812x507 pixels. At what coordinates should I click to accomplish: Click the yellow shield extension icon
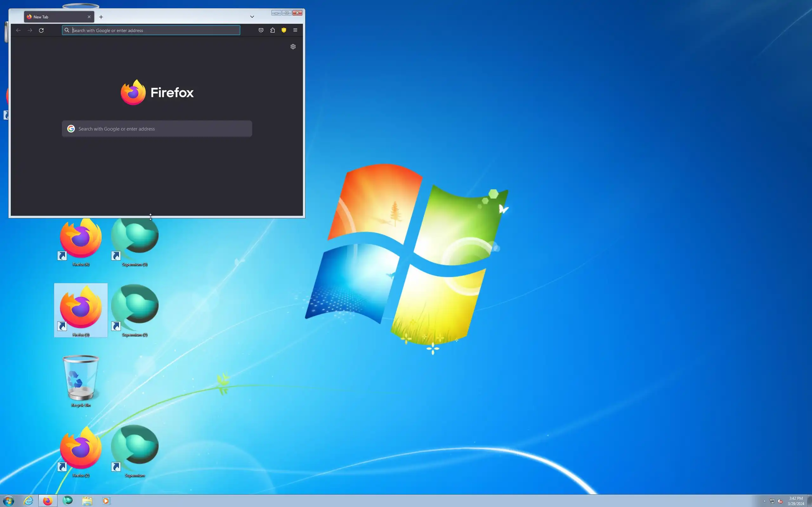coord(284,30)
